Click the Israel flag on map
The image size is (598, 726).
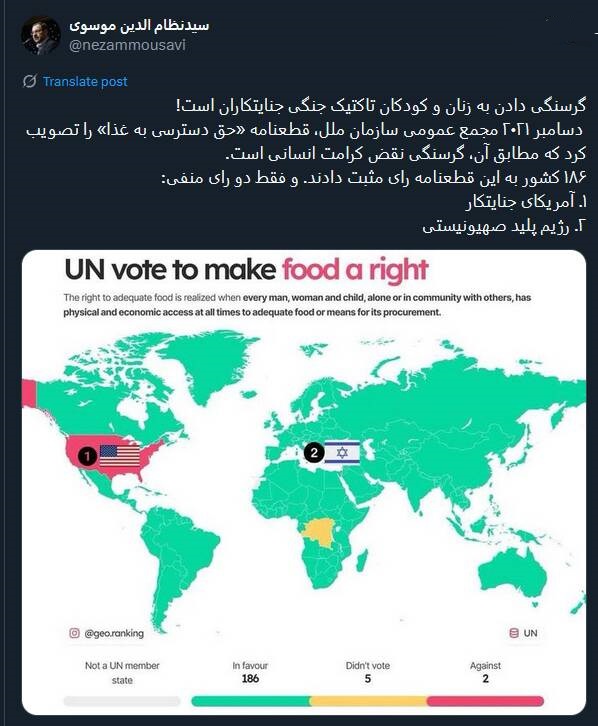tap(342, 452)
